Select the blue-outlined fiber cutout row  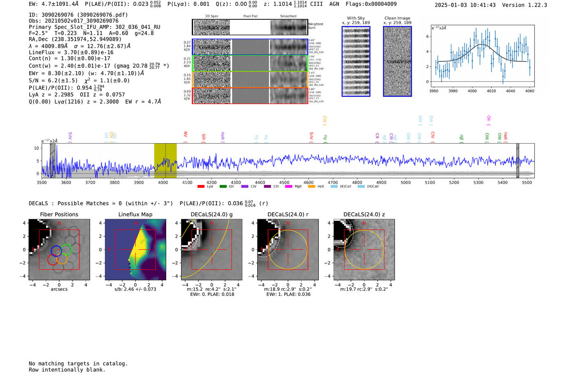point(250,47)
